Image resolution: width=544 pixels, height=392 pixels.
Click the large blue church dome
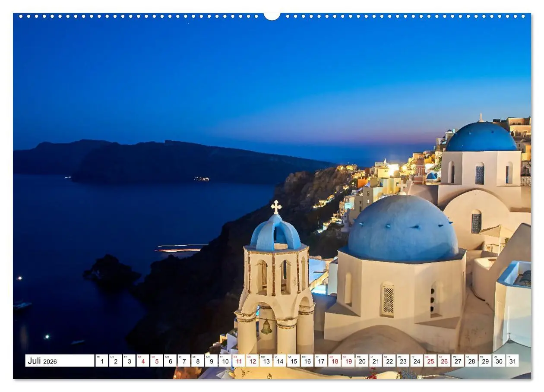[402, 235]
